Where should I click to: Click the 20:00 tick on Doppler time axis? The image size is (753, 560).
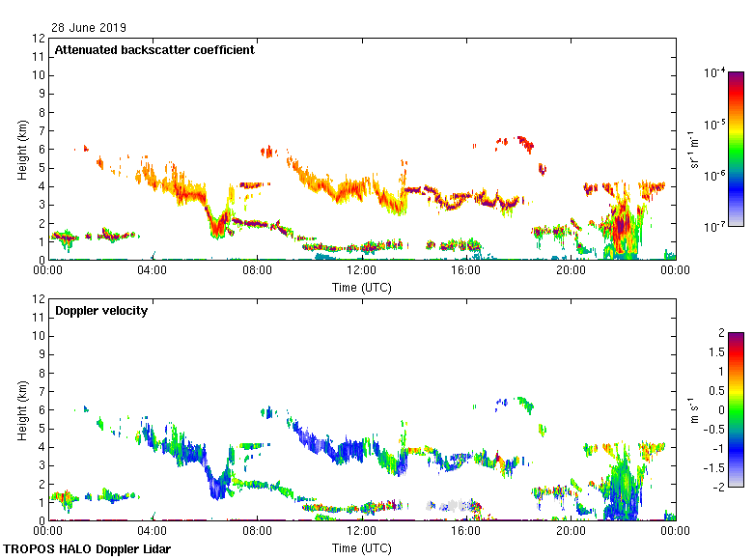click(x=571, y=532)
